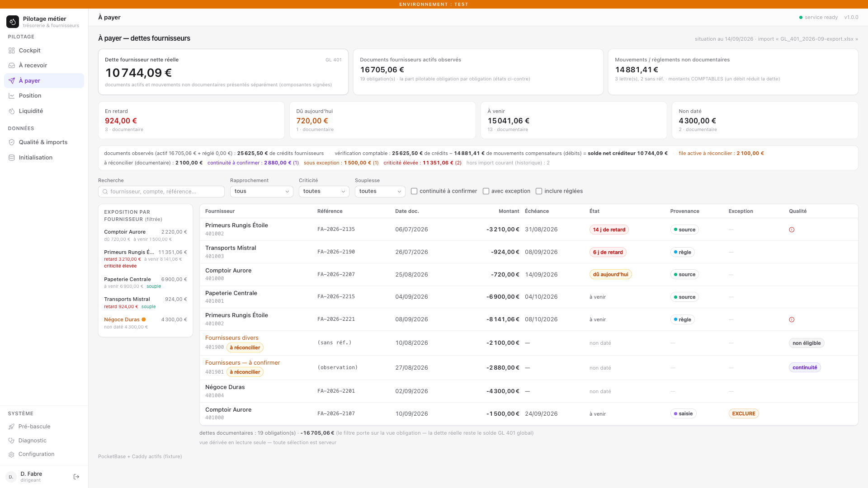Click the Diagnostic stethoscope icon
The height and width of the screenshot is (488, 868).
pos(12,441)
